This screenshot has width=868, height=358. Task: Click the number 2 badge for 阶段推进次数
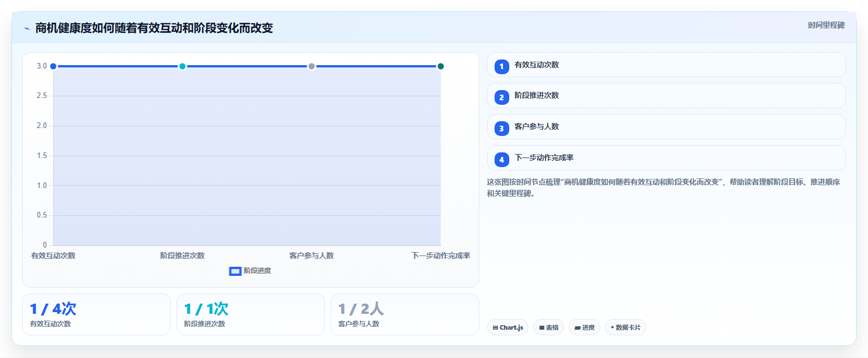point(501,97)
